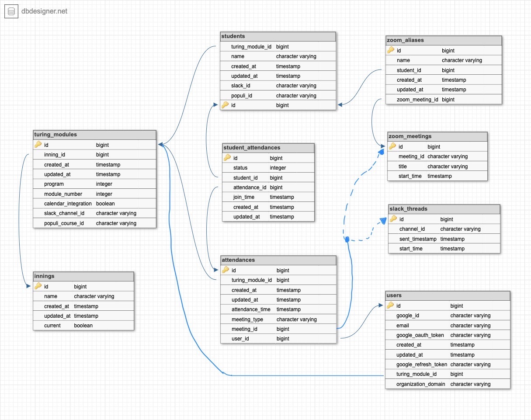
Task: Click module_number field in turing_modules
Action: click(x=94, y=194)
